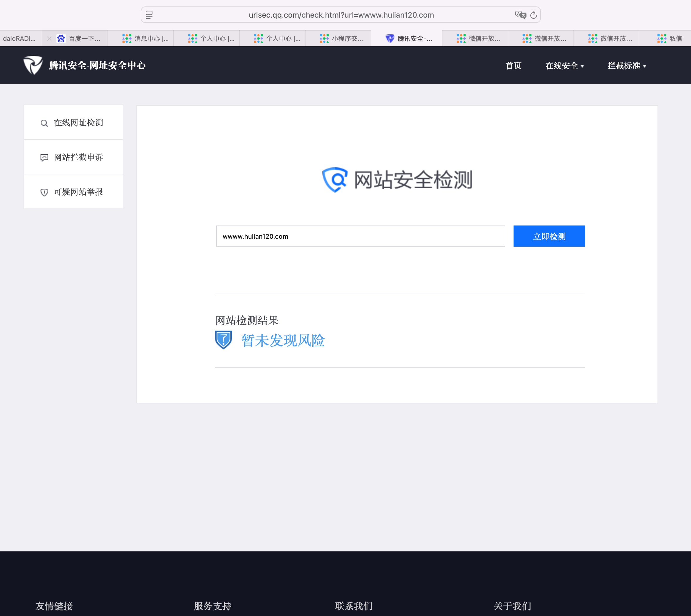
Task: Expand the 拦截标准 dropdown menu
Action: click(x=627, y=66)
